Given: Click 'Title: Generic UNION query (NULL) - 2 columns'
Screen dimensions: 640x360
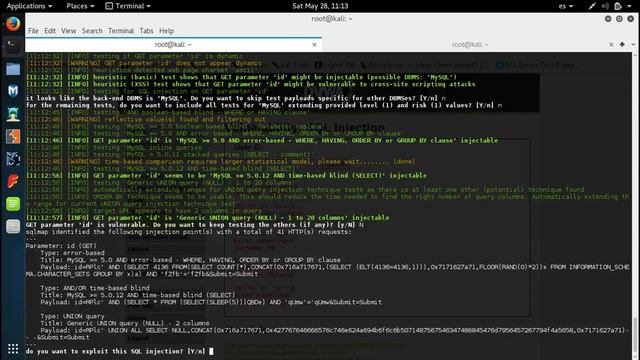Looking at the screenshot, I should tap(124, 323).
